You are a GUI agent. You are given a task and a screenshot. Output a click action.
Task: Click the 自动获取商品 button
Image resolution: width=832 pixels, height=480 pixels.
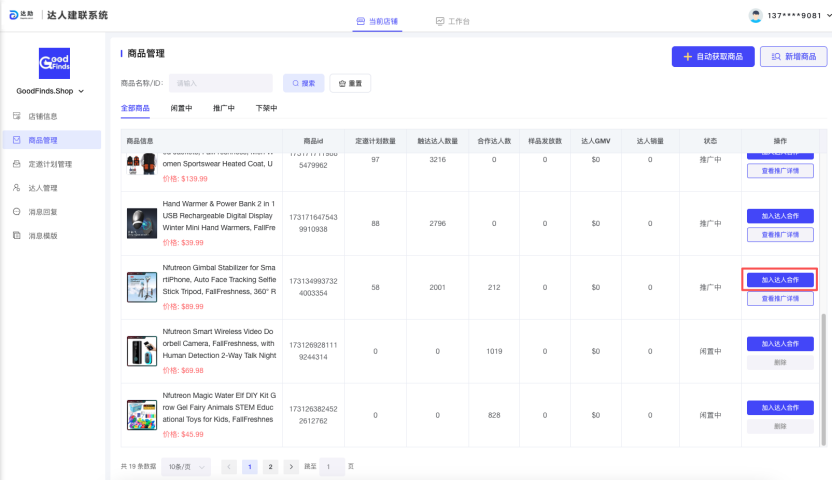[713, 57]
